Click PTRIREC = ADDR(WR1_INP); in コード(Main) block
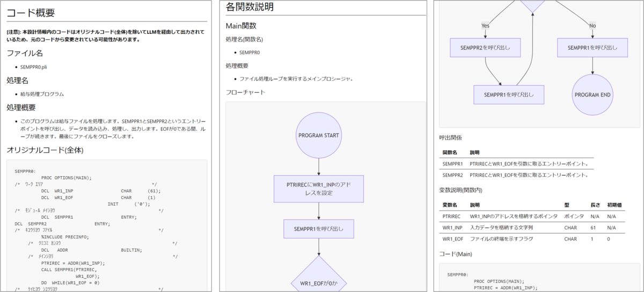644x292 pixels. 504,288
